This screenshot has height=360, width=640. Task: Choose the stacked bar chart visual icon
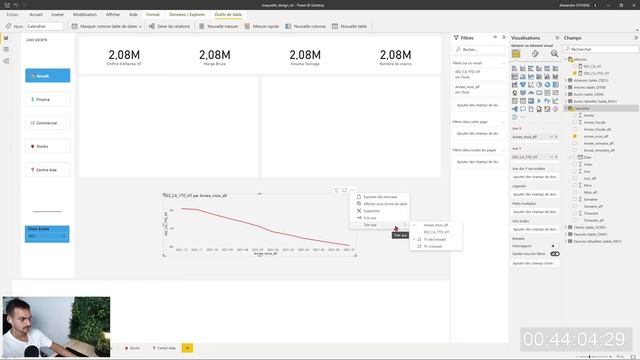click(515, 68)
